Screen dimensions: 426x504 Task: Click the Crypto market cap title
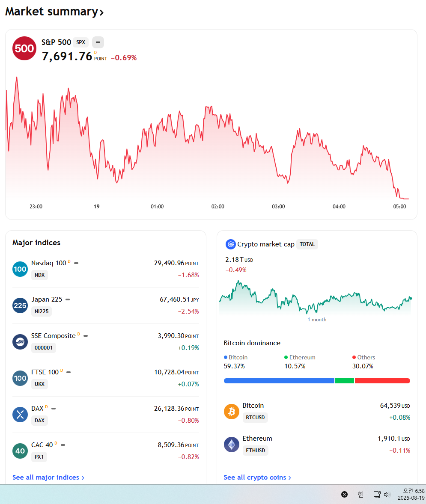pos(266,244)
